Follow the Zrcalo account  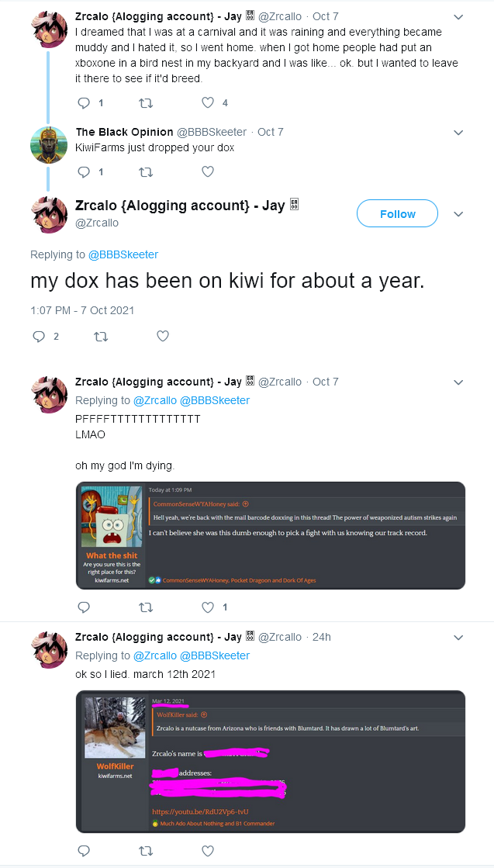point(397,213)
